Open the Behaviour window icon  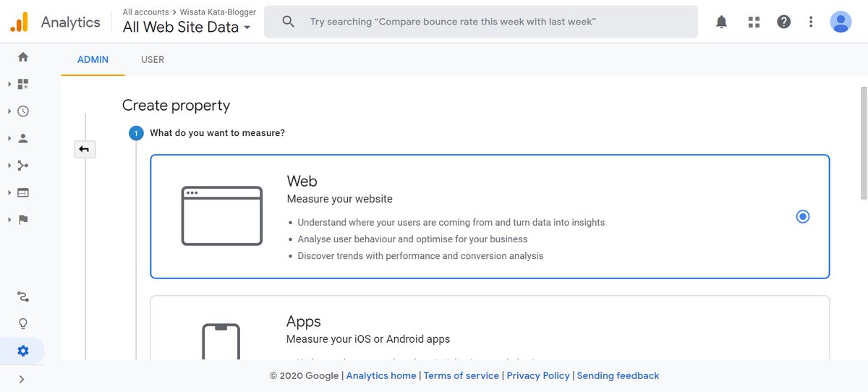click(x=23, y=192)
